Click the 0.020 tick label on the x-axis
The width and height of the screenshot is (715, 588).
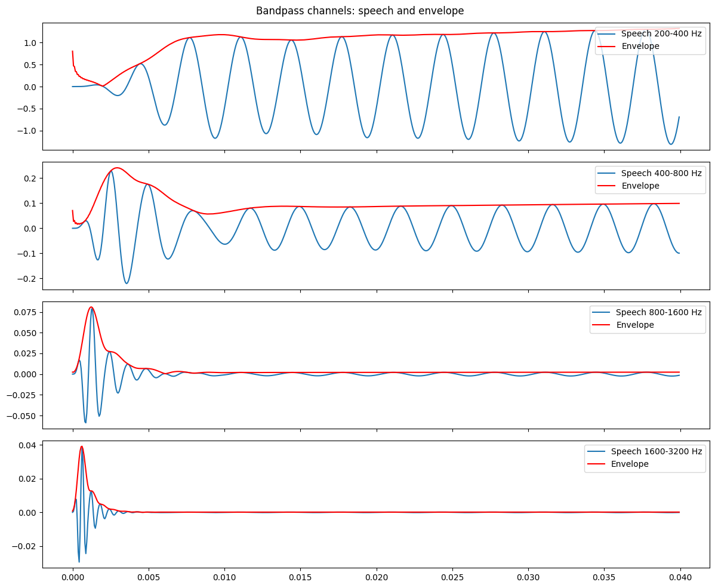377,577
